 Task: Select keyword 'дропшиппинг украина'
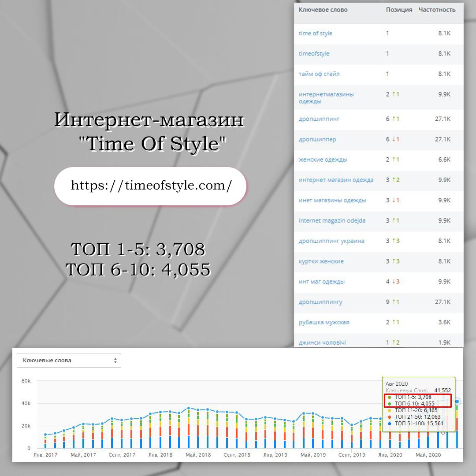click(x=331, y=241)
